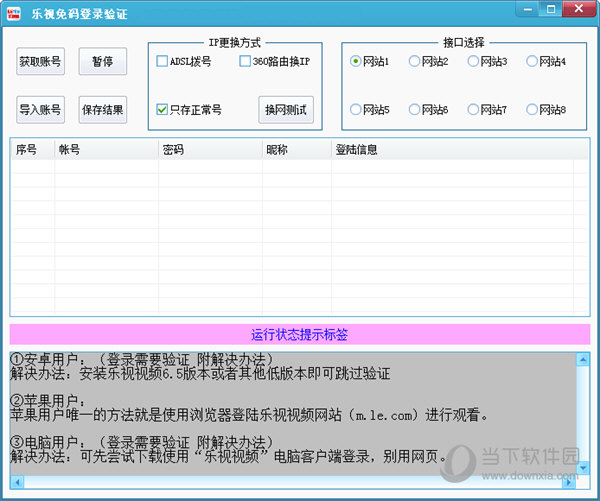Click 保存结果 to save results

(x=103, y=109)
